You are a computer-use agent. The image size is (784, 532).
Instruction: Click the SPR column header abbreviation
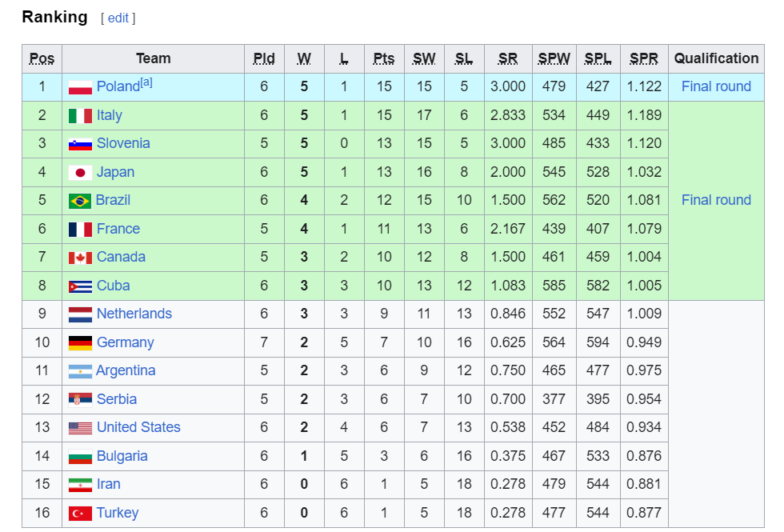pyautogui.click(x=643, y=58)
